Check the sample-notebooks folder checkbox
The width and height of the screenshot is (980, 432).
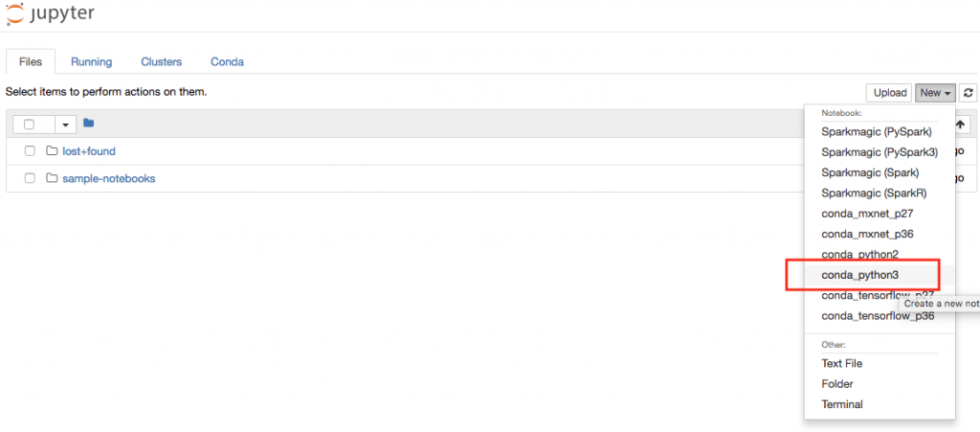[x=30, y=178]
